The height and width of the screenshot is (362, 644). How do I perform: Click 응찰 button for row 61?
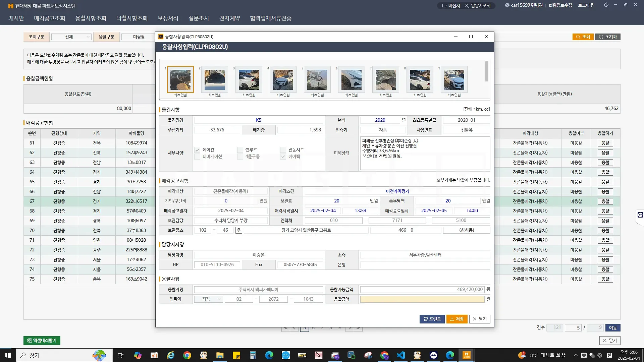tap(605, 143)
